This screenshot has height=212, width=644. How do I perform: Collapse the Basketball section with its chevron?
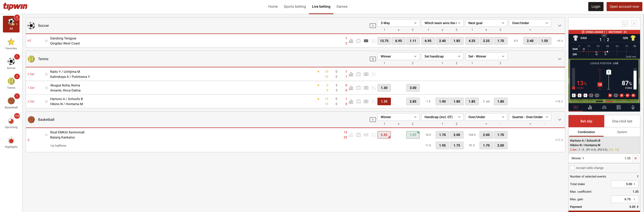tap(560, 120)
